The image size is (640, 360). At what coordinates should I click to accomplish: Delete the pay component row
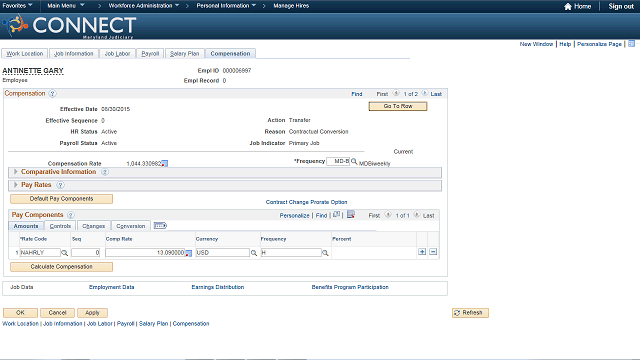[433, 252]
